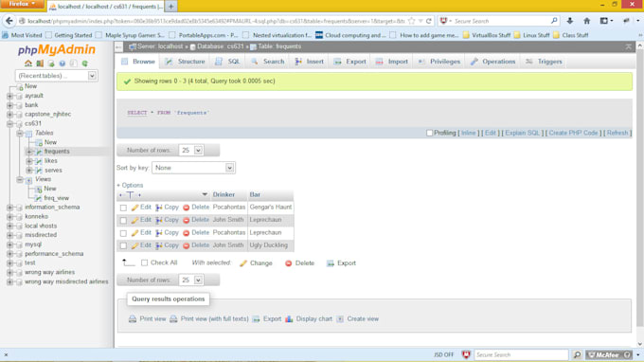This screenshot has width=644, height=362.
Task: Click Print view printer icon
Action: click(x=133, y=318)
